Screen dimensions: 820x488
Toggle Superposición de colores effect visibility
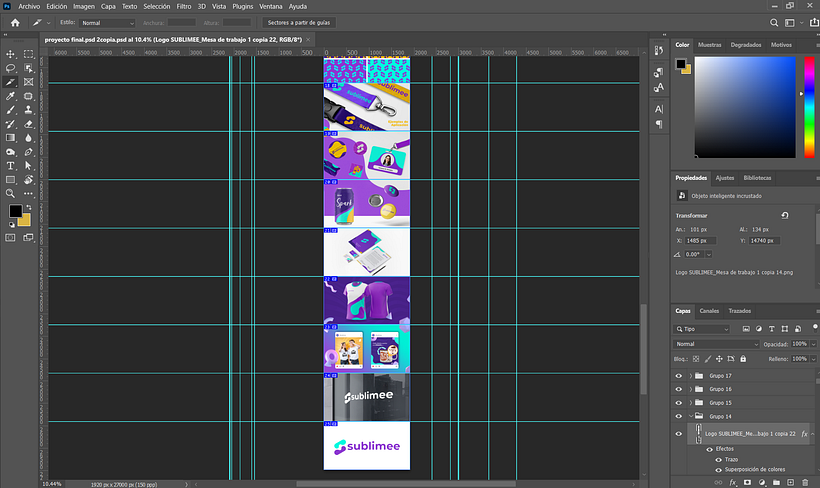click(x=719, y=470)
